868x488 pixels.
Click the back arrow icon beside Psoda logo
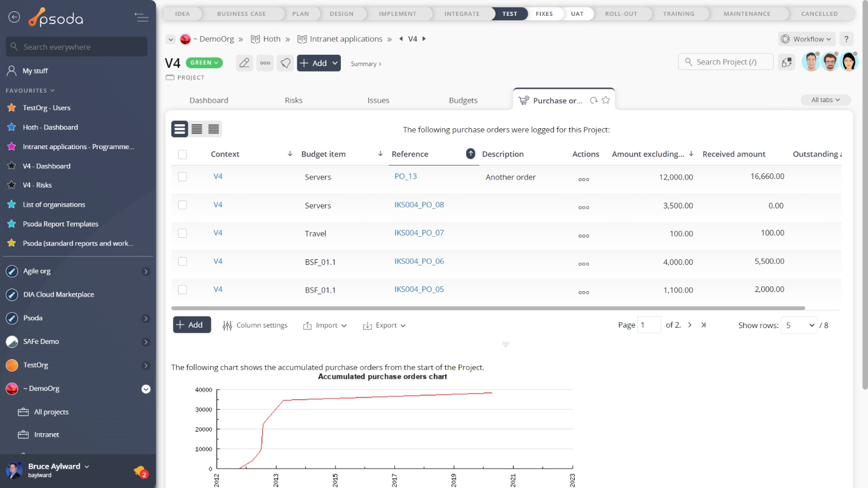coord(14,18)
